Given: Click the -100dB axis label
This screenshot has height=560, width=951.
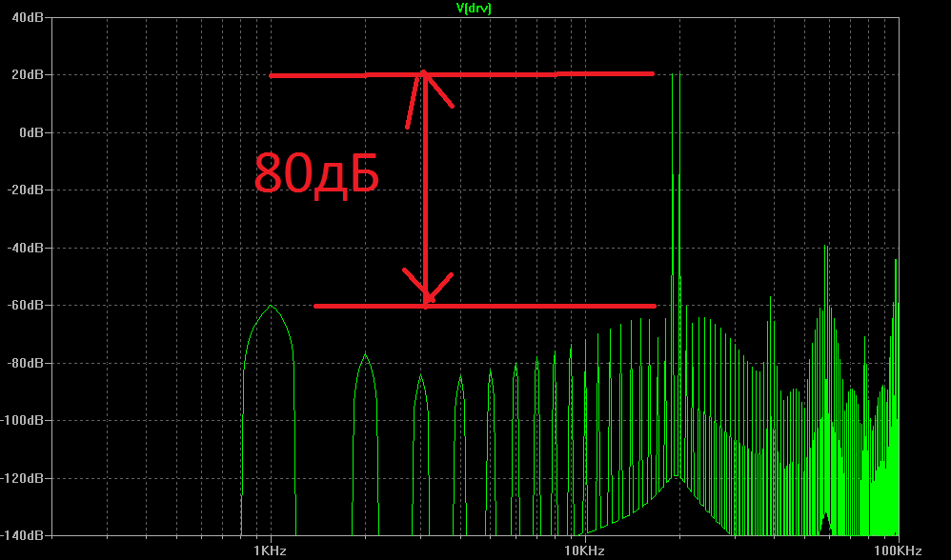Looking at the screenshot, I should coord(23,421).
